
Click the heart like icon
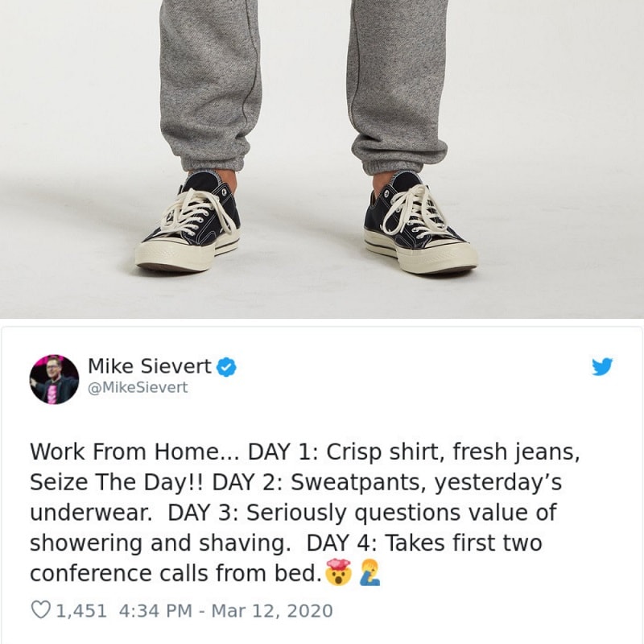click(40, 610)
